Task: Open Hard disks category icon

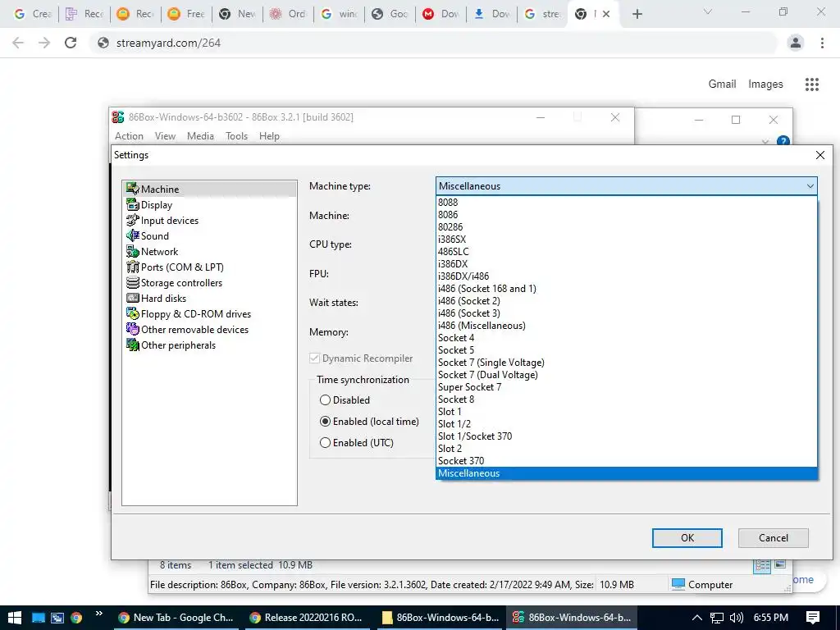Action: (132, 298)
